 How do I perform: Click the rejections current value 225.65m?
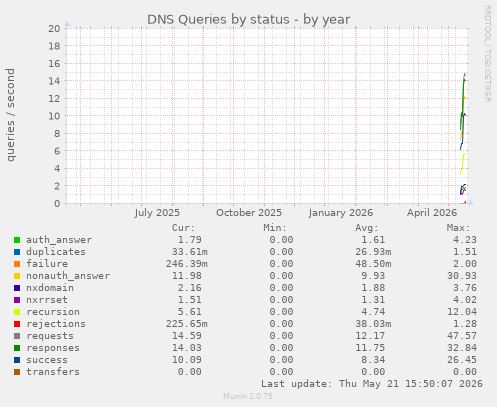click(187, 324)
